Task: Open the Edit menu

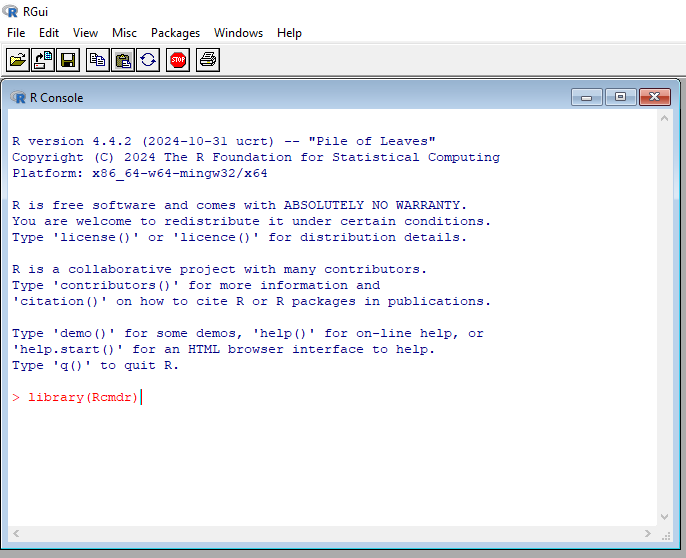Action: [x=49, y=33]
